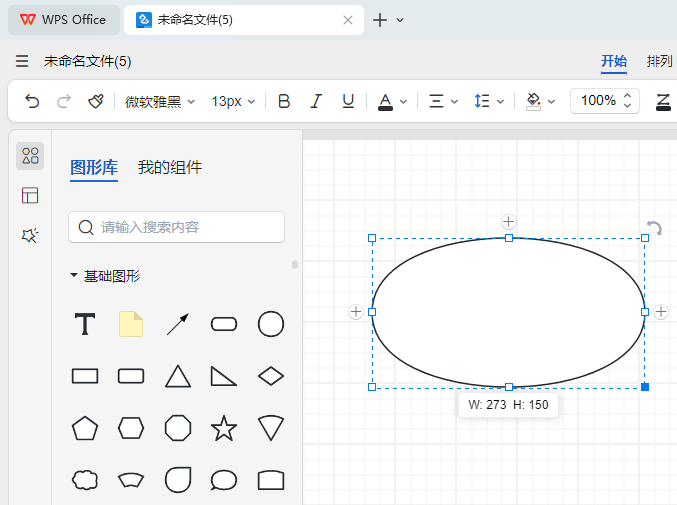Click the ellipse shape on canvas
Image resolution: width=677 pixels, height=505 pixels.
point(509,312)
